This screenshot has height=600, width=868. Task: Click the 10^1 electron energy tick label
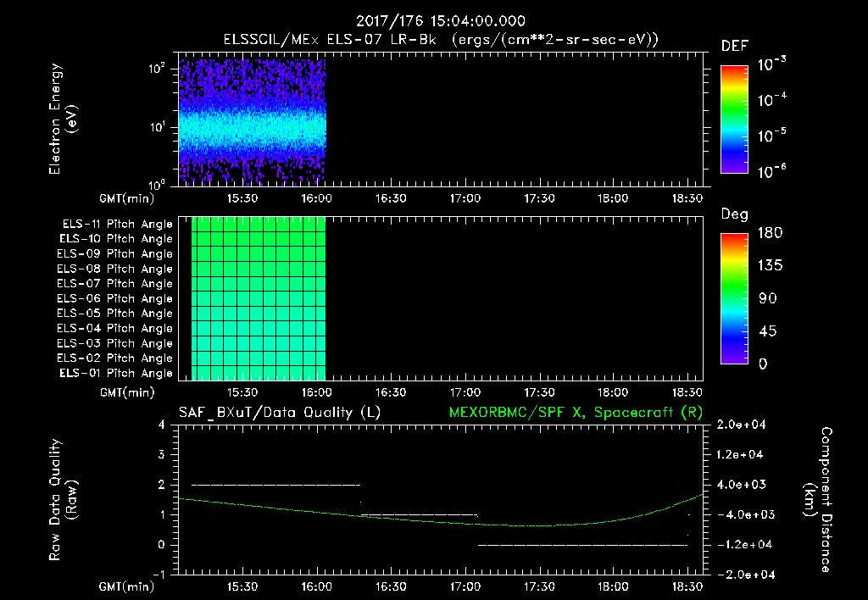(x=157, y=127)
